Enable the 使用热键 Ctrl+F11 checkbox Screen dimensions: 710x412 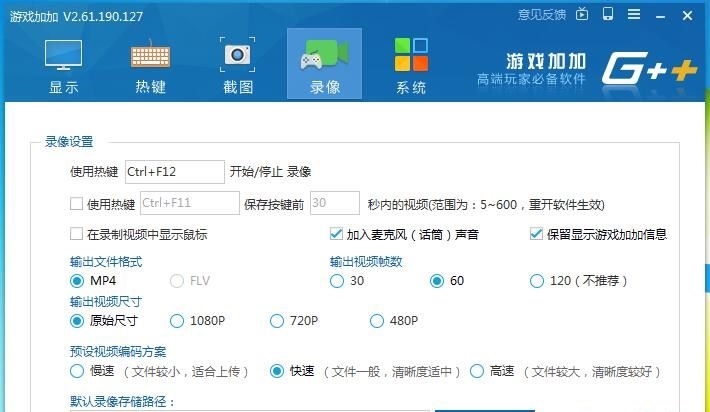point(77,204)
